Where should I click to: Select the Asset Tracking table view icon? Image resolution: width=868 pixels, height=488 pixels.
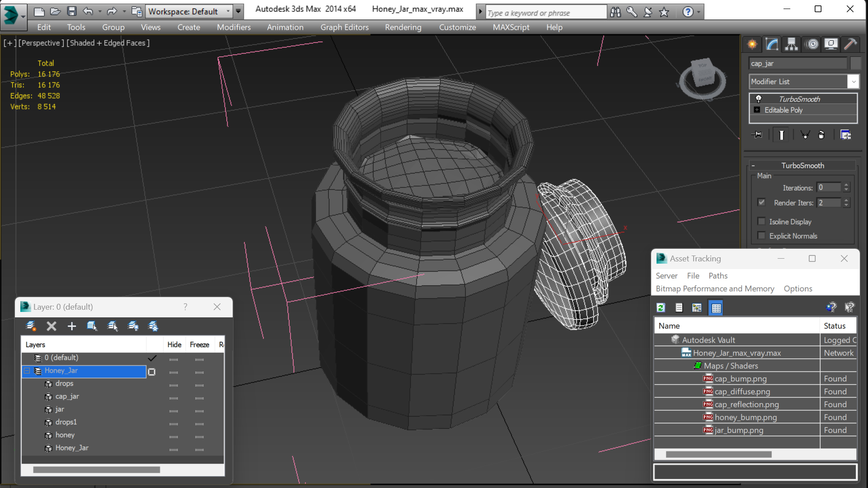[715, 307]
